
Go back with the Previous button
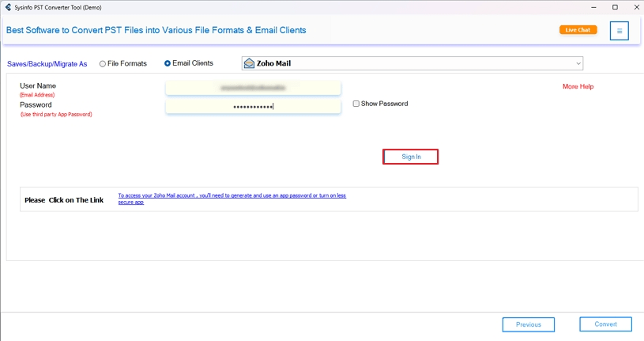[528, 324]
